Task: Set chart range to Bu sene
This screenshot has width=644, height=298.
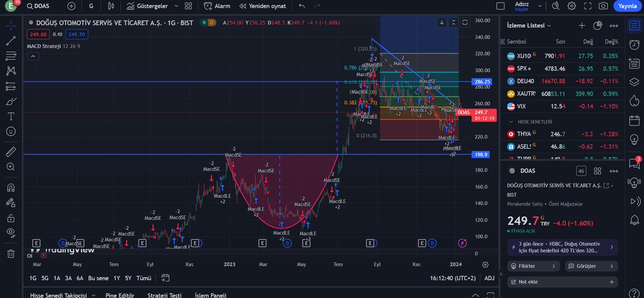Action: (x=98, y=278)
